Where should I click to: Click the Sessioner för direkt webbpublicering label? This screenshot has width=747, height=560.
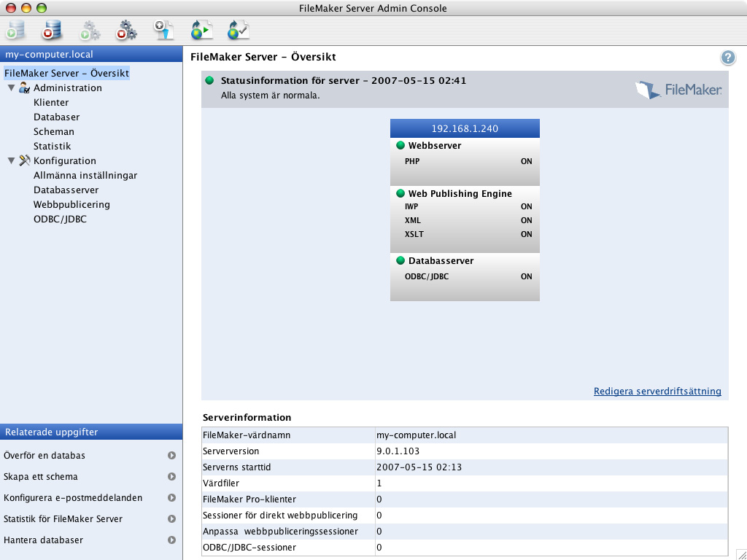tap(280, 516)
